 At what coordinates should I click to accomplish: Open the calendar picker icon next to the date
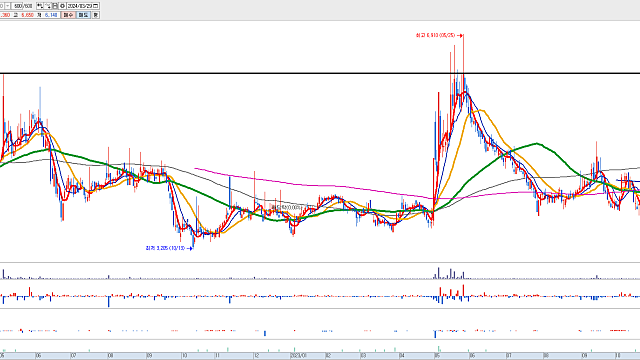(x=96, y=6)
